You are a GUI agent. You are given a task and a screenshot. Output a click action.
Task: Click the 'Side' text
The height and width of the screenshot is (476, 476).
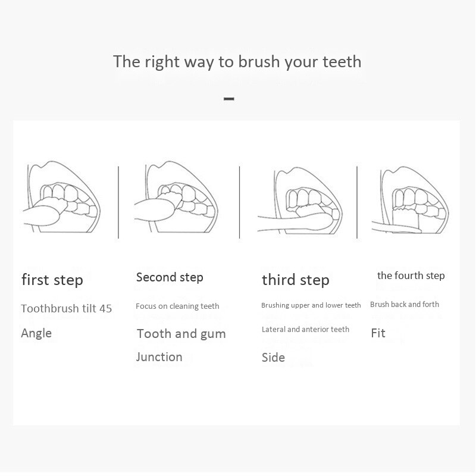(x=273, y=358)
